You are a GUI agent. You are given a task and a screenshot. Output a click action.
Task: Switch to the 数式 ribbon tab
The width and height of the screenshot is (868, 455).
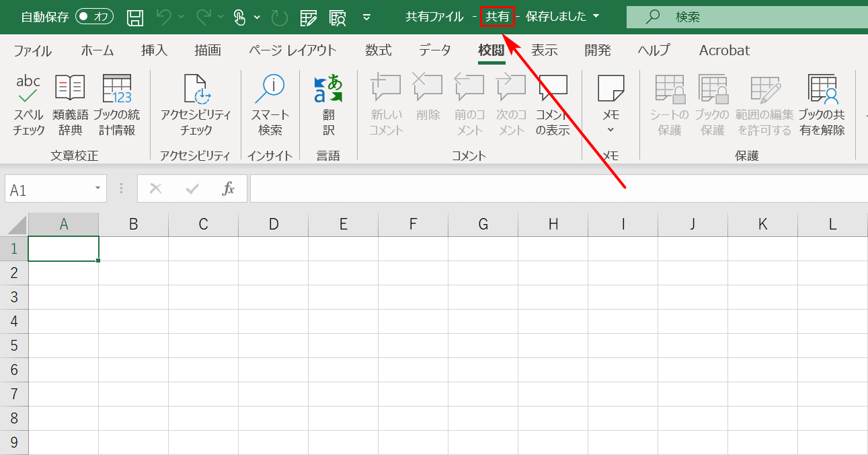379,50
